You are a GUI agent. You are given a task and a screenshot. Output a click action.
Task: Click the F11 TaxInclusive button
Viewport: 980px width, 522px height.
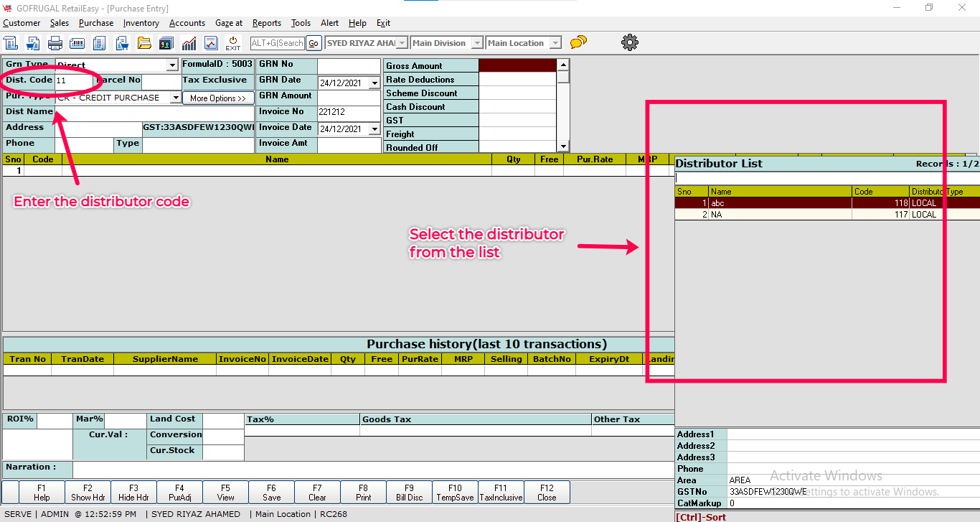click(501, 492)
